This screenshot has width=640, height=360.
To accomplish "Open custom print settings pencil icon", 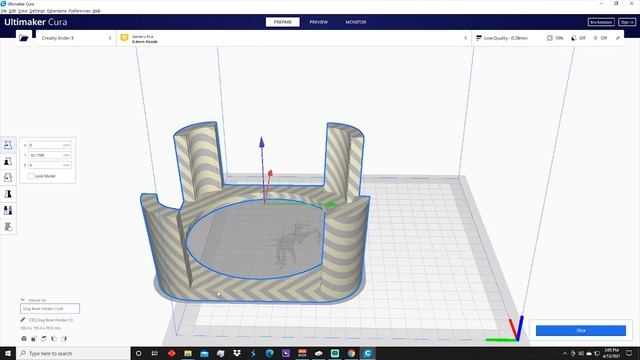I will (618, 38).
